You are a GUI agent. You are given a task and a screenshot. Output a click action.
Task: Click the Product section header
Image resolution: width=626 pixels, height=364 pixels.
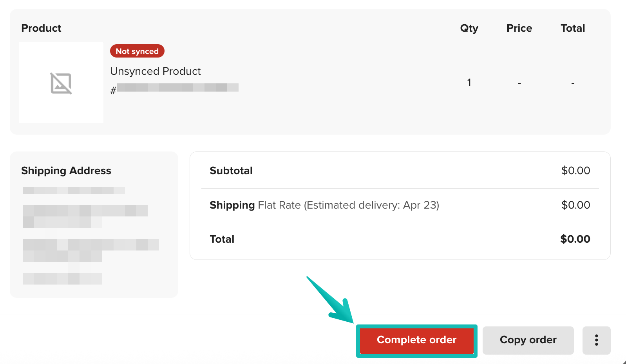coord(41,28)
